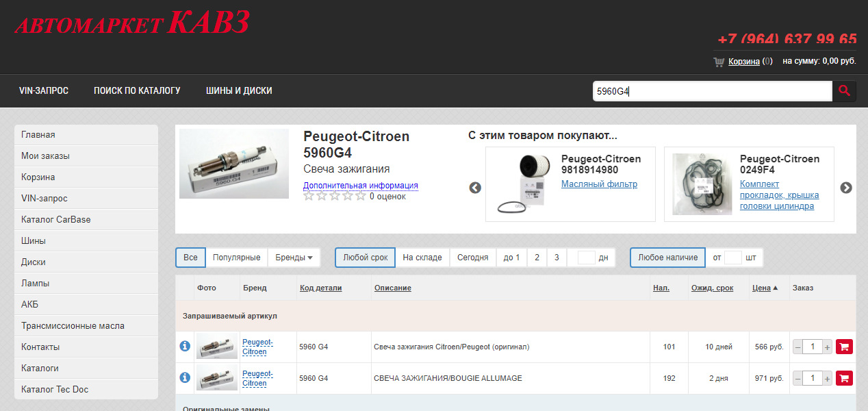The image size is (868, 411).
Task: Open Мои заказы in the sidebar
Action: [86, 156]
